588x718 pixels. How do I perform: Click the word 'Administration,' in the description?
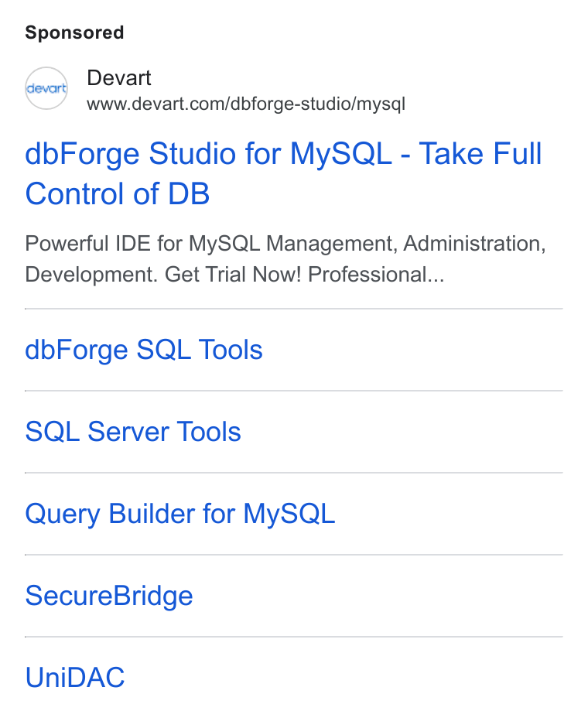[474, 244]
